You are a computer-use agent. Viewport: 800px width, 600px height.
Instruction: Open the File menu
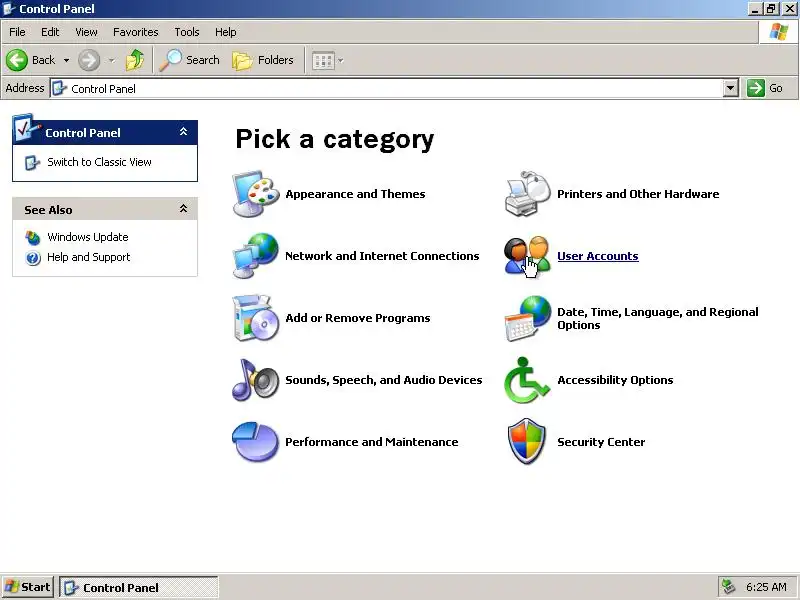click(17, 32)
